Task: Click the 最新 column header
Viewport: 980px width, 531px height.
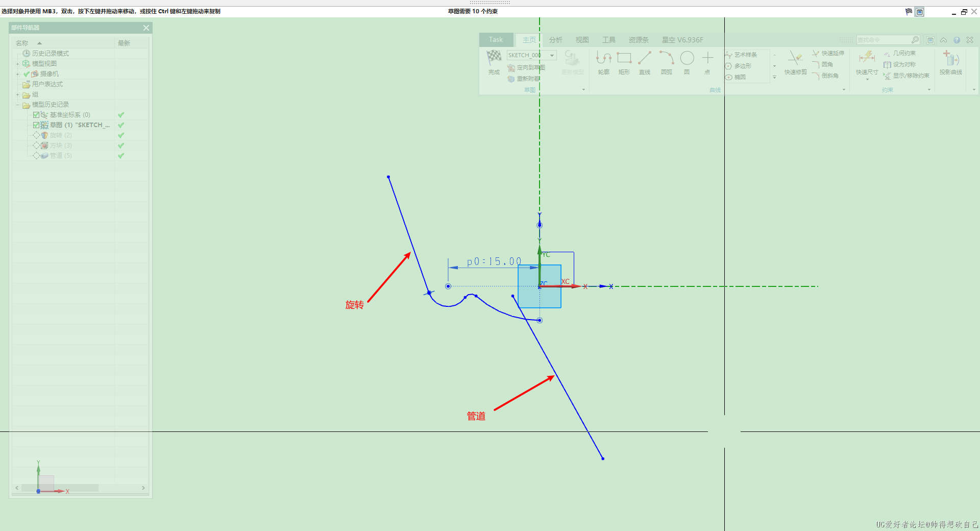Action: tap(131, 43)
